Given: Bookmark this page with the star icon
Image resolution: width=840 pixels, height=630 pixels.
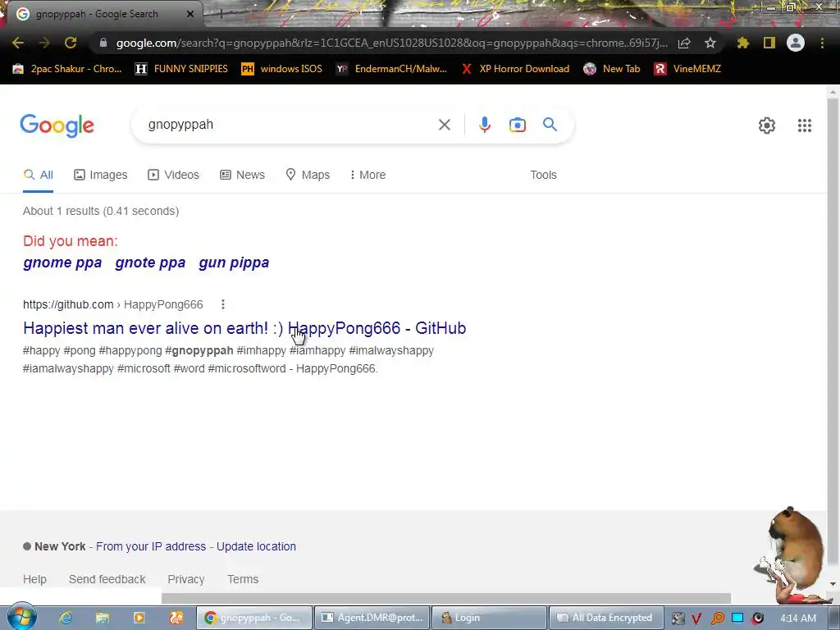Looking at the screenshot, I should pyautogui.click(x=710, y=43).
